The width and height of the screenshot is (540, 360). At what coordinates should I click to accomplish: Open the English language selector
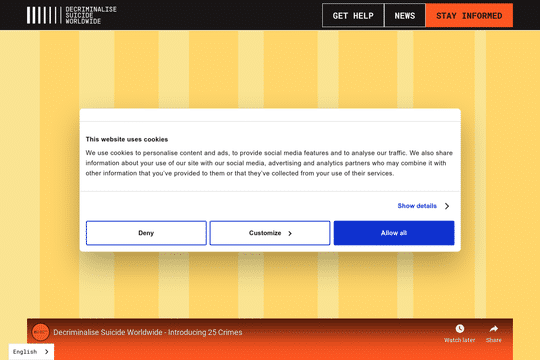[x=31, y=352]
